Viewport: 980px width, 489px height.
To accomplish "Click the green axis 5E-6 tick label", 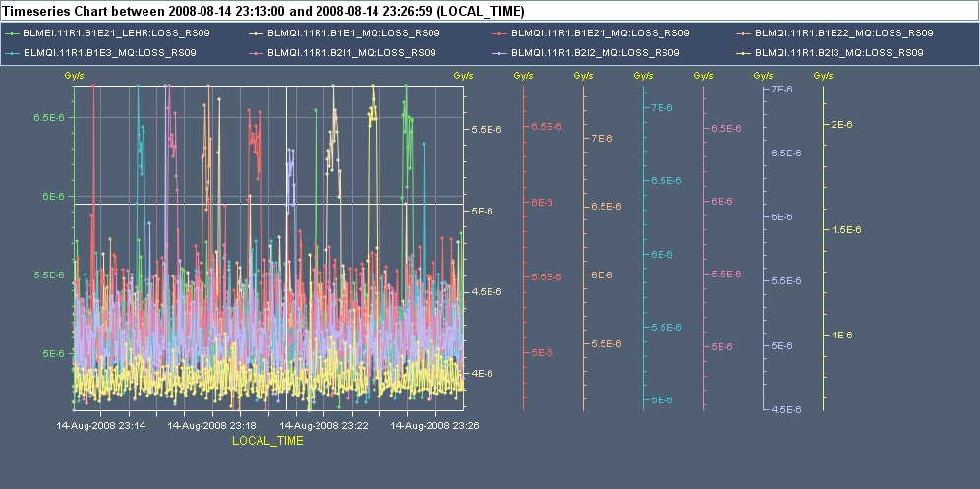I will (x=54, y=353).
